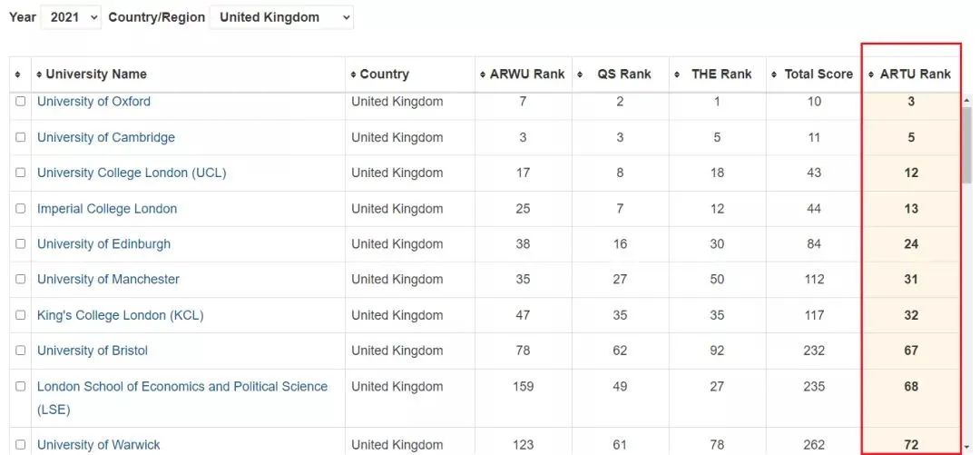Viewport: 980px width, 455px height.
Task: Expand the Country/Region United Kingdom dropdown
Action: 281,17
